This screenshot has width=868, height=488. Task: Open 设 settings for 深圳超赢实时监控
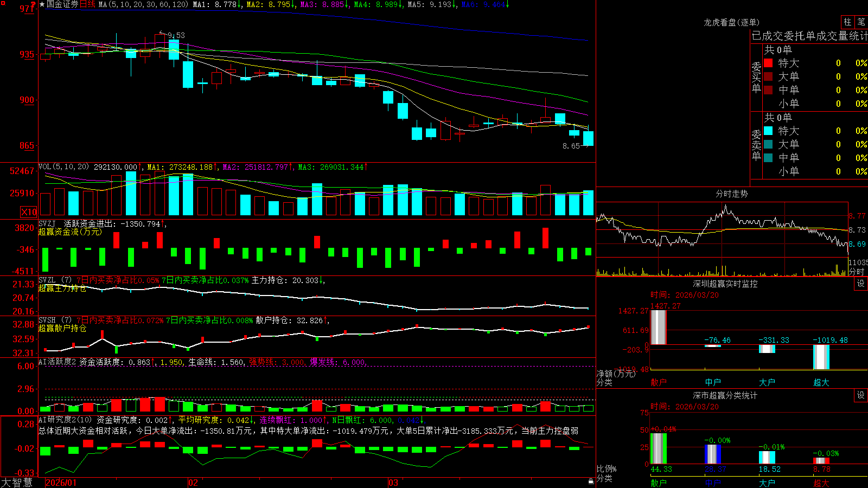click(861, 284)
